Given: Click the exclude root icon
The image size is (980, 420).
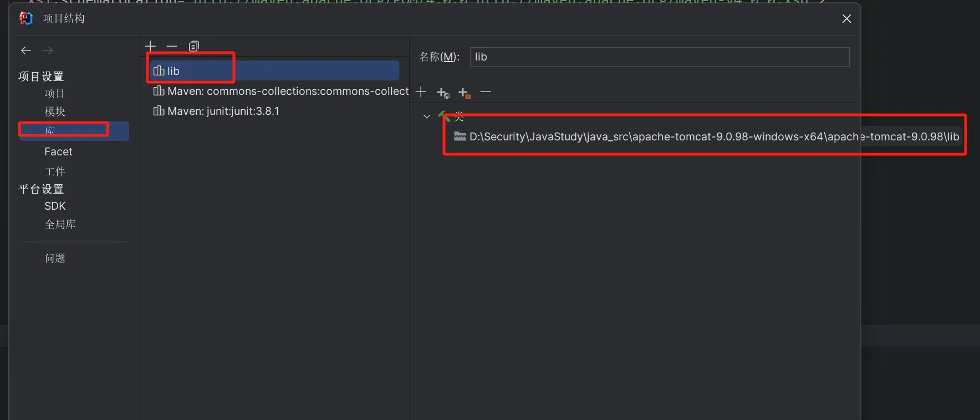Looking at the screenshot, I should [x=465, y=93].
